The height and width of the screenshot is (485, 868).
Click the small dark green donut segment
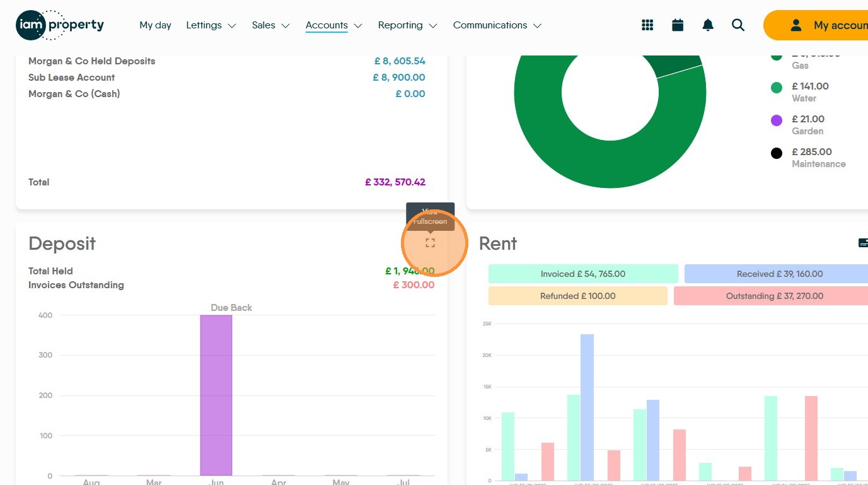676,64
